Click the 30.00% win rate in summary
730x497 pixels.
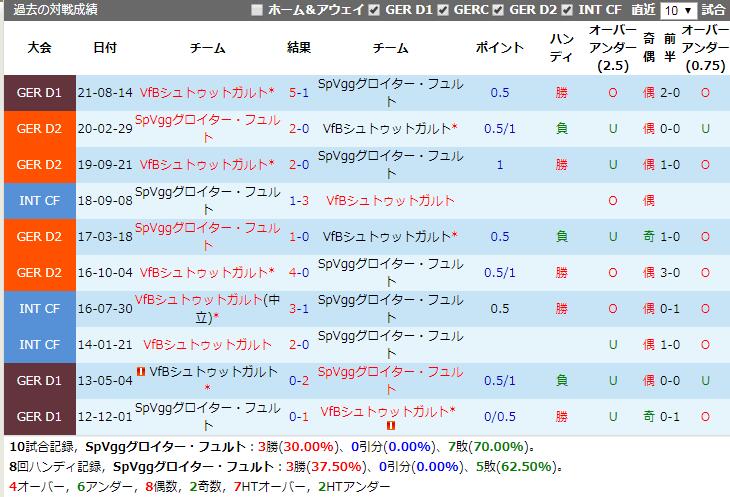(x=308, y=447)
